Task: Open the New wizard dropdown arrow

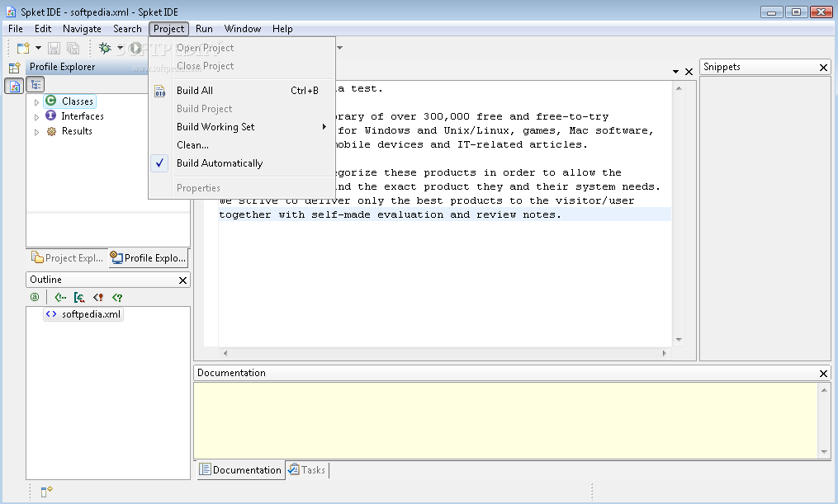Action: (x=38, y=48)
